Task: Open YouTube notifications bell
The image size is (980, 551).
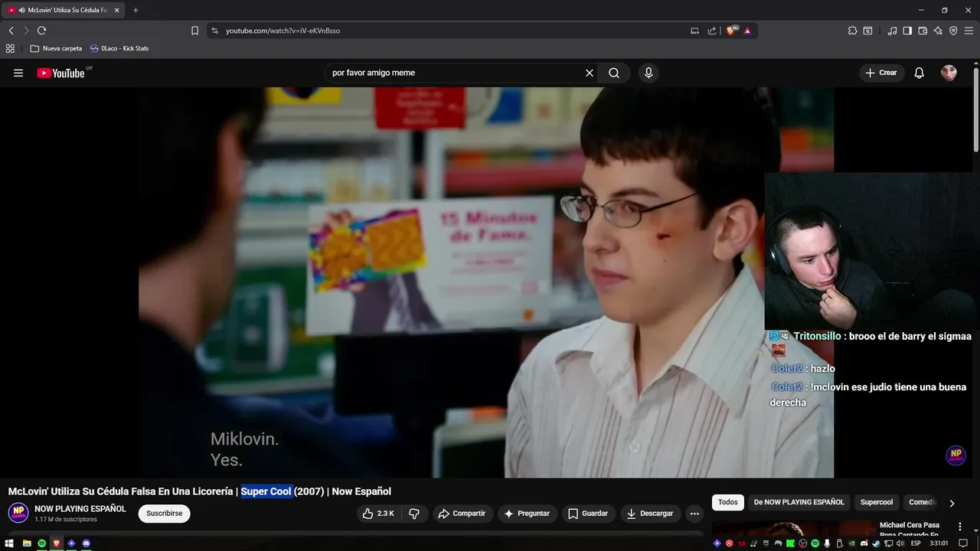Action: (920, 73)
